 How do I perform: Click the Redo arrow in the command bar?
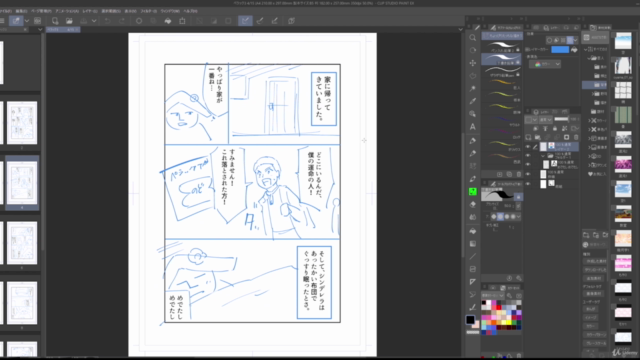pos(122,21)
